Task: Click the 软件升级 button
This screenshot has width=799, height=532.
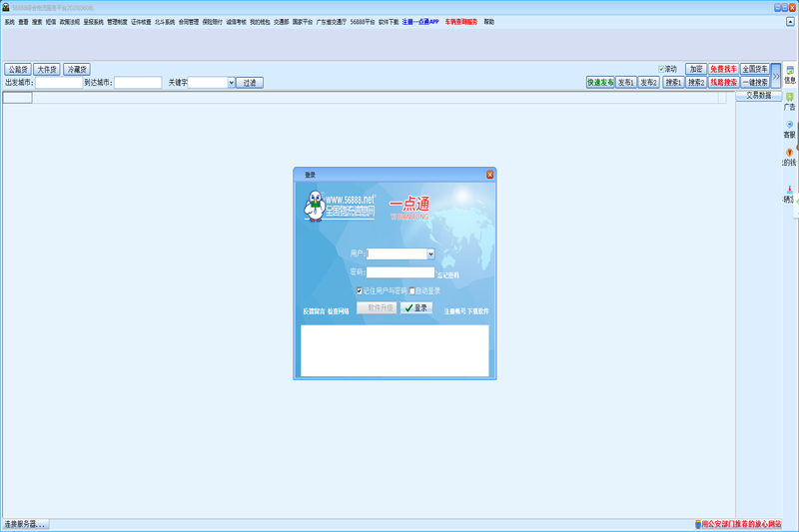Action: pos(377,308)
